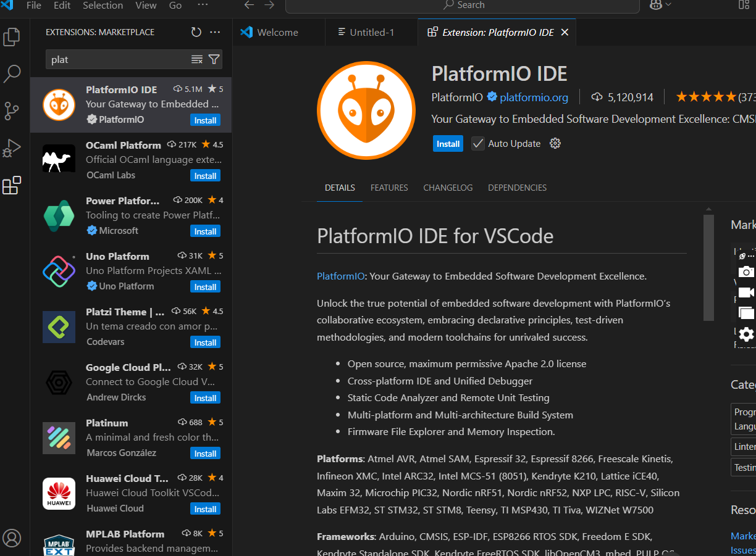
Task: Close the Extension: PlatformIO IDE tab
Action: 565,32
